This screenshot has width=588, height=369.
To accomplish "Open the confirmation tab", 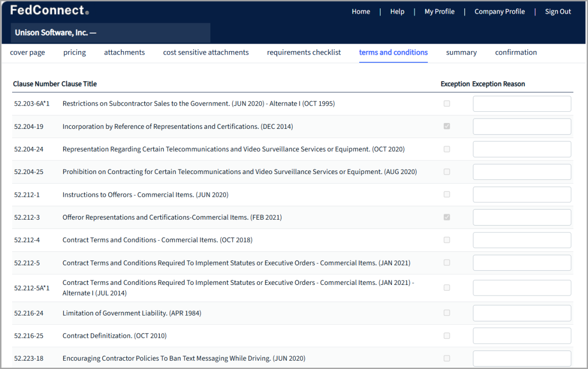I will (x=516, y=53).
